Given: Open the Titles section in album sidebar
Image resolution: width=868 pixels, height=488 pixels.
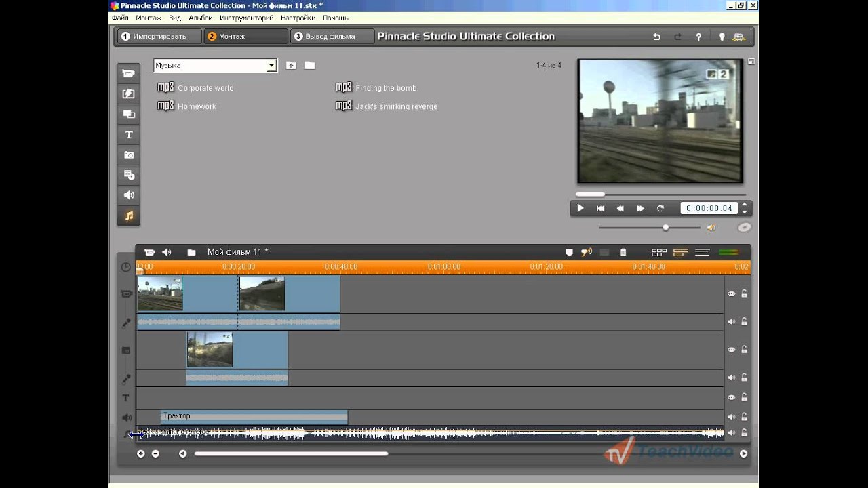Looking at the screenshot, I should [x=128, y=134].
